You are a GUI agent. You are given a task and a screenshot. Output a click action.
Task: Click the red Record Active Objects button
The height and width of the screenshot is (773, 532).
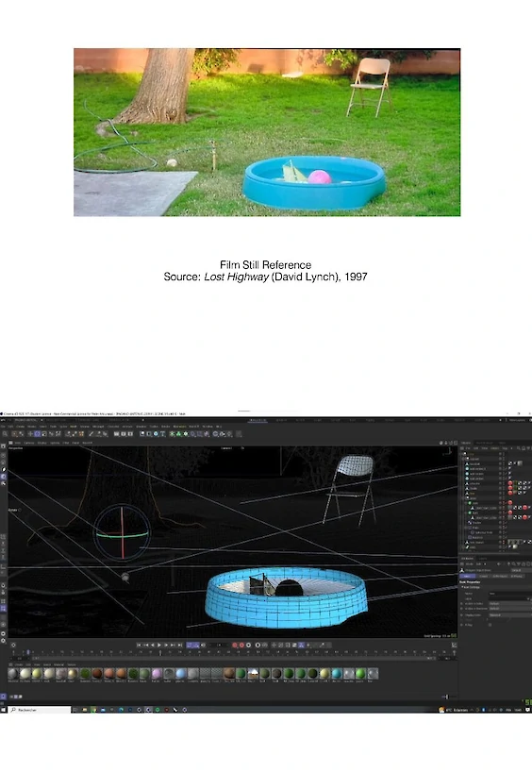235,645
